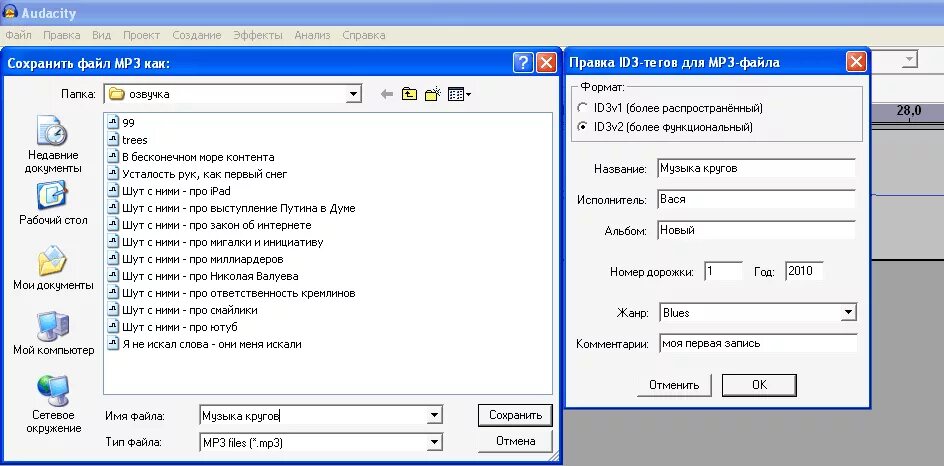Open Мой компьютер in the sidebar
The width and height of the screenshot is (944, 466).
(53, 333)
